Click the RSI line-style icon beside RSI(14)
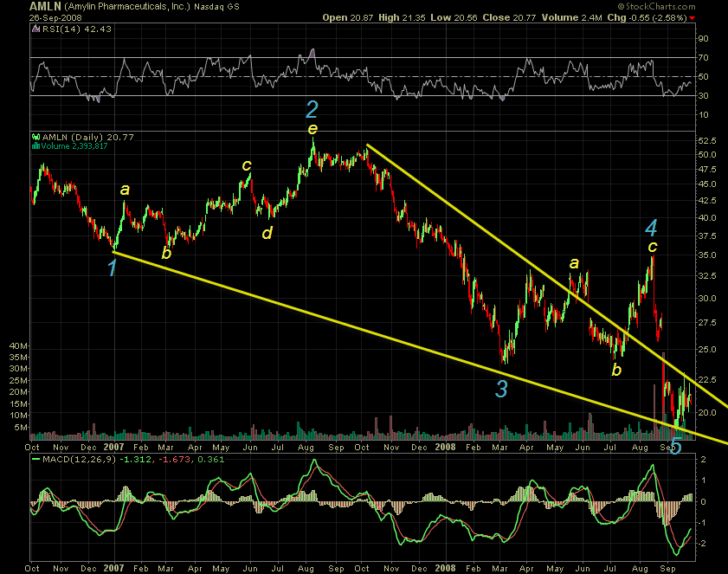728x574 pixels. 36,29
